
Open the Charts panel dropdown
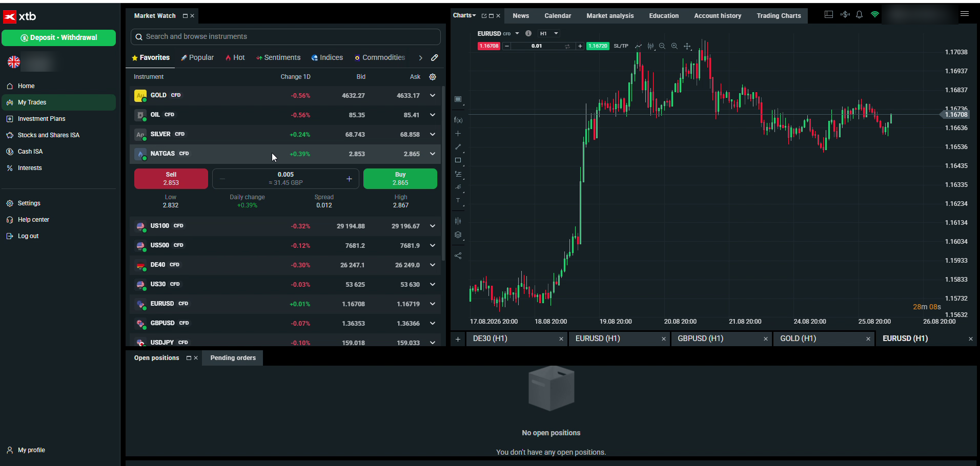click(x=464, y=15)
